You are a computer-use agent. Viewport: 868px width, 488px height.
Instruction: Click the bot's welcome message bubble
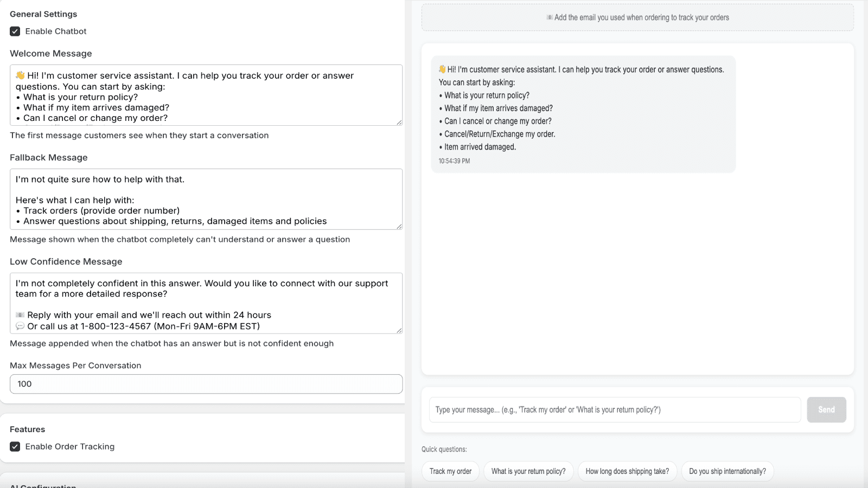coord(583,114)
